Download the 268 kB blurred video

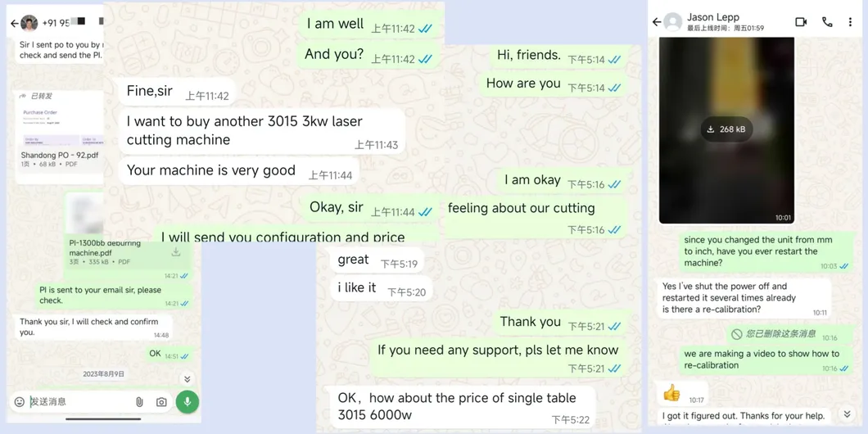pos(727,129)
